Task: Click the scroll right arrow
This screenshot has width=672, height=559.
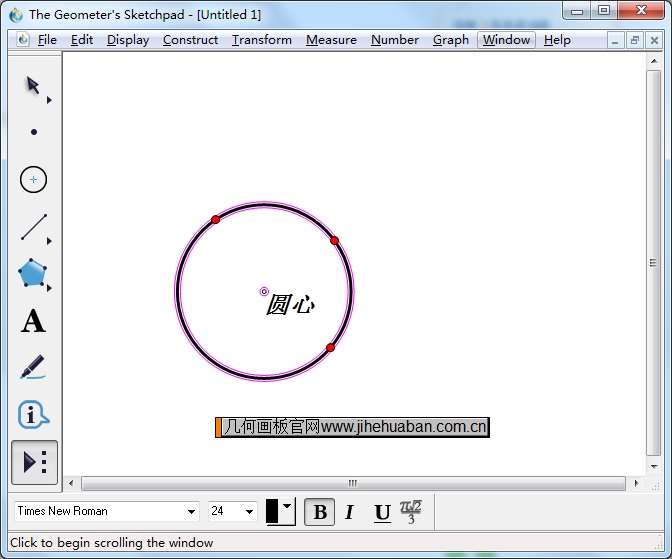Action: click(x=636, y=484)
